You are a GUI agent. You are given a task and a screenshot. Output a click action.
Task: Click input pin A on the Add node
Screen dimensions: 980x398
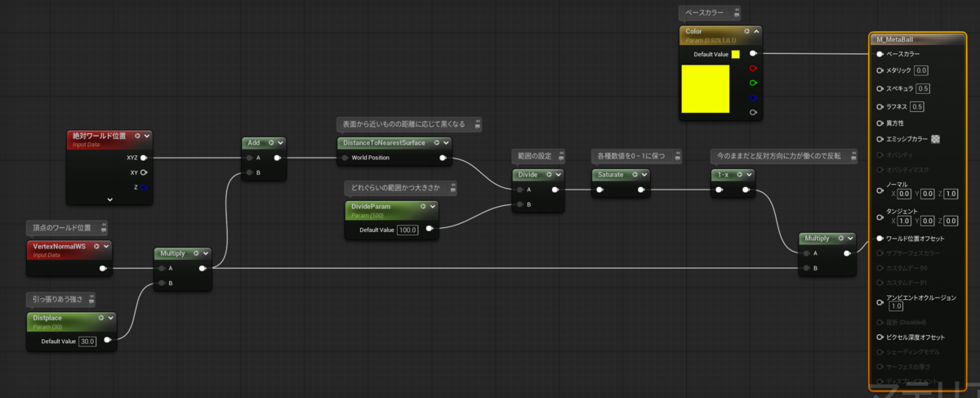(x=249, y=159)
